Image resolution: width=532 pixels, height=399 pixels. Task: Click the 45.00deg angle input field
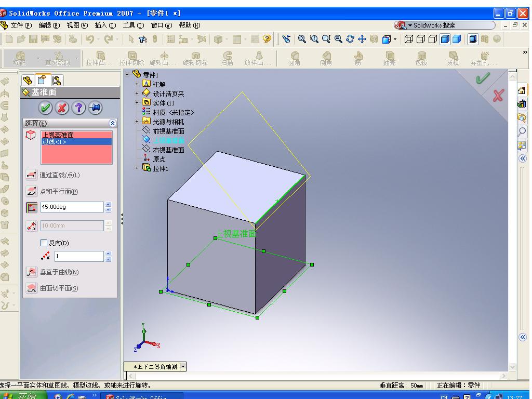tap(72, 207)
